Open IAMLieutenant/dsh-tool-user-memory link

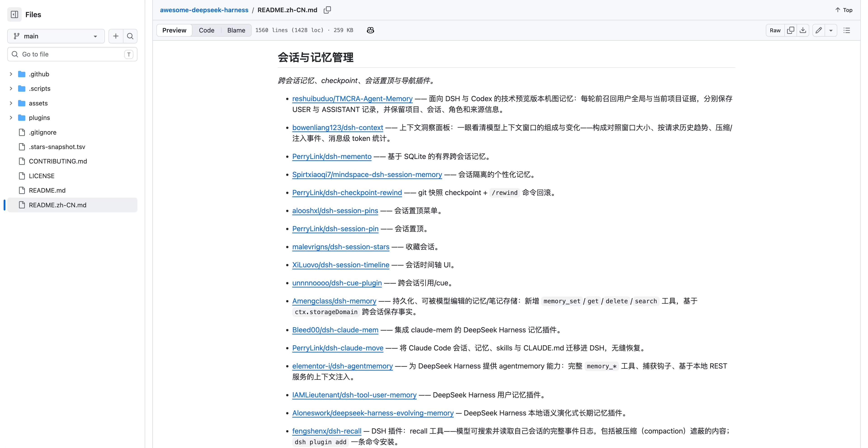click(354, 395)
